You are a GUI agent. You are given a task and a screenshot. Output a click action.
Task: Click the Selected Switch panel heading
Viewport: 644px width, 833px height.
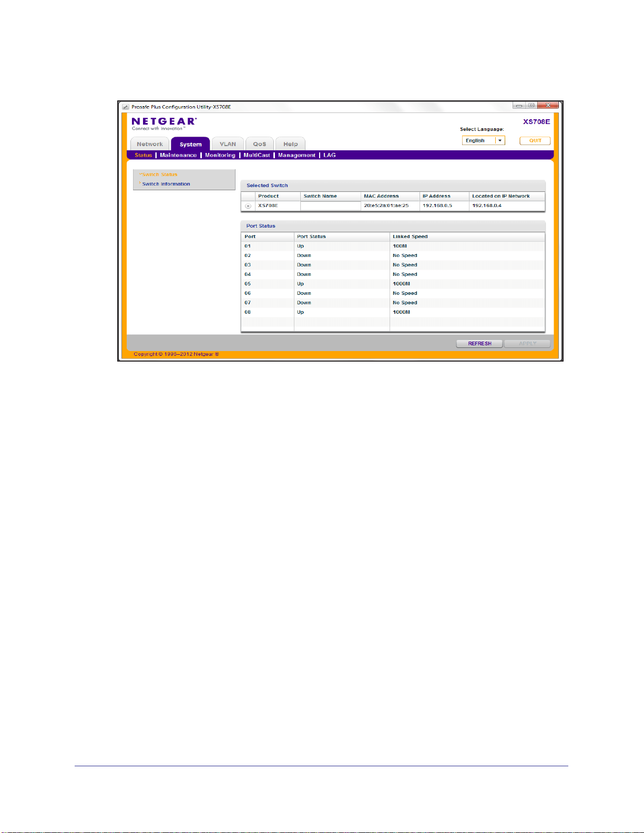click(x=267, y=186)
